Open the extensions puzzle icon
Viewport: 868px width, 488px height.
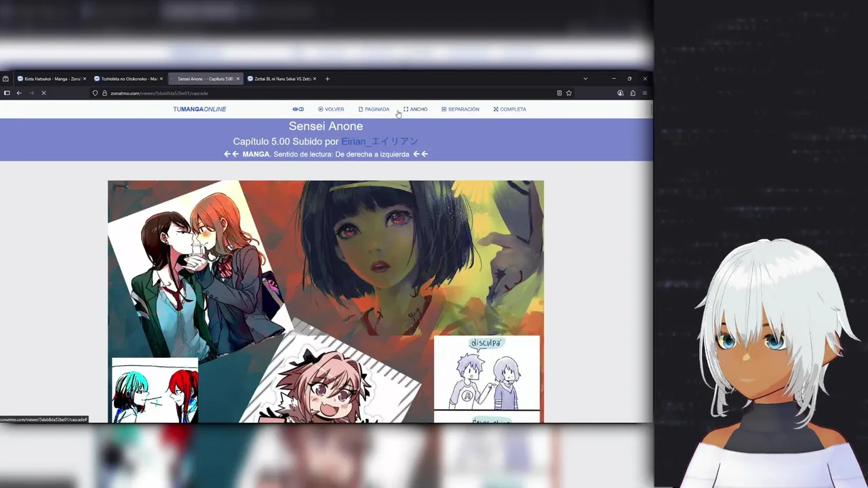click(x=633, y=93)
